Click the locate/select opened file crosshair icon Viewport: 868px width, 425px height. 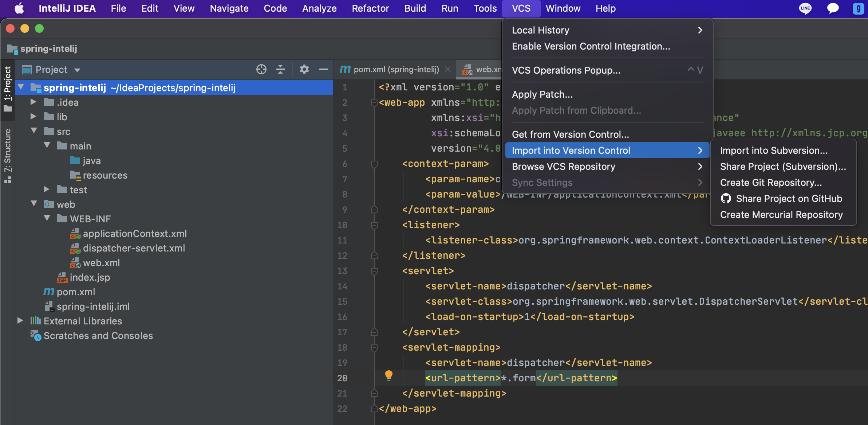coord(261,69)
